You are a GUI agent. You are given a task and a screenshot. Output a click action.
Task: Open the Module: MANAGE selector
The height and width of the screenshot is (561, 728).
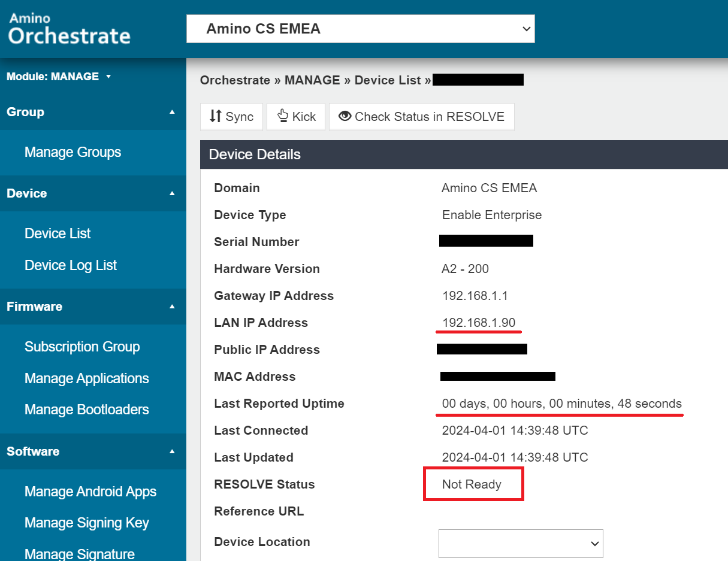(59, 77)
